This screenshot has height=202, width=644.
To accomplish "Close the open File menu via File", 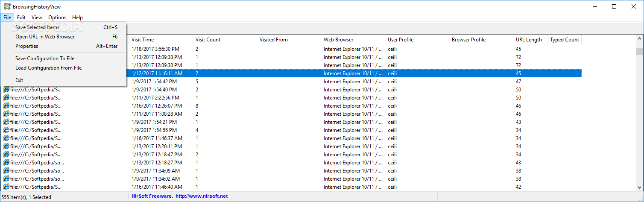I will coord(7,18).
